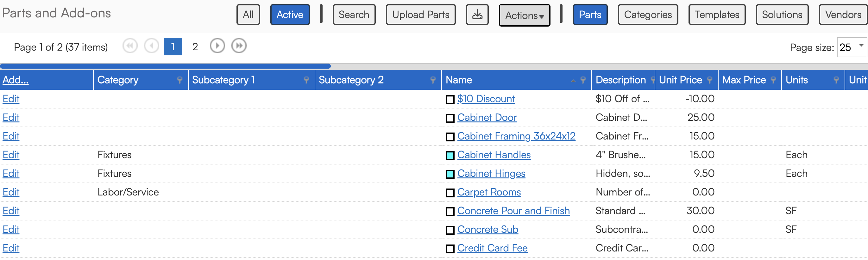Click the Category column filter pin icon

179,80
